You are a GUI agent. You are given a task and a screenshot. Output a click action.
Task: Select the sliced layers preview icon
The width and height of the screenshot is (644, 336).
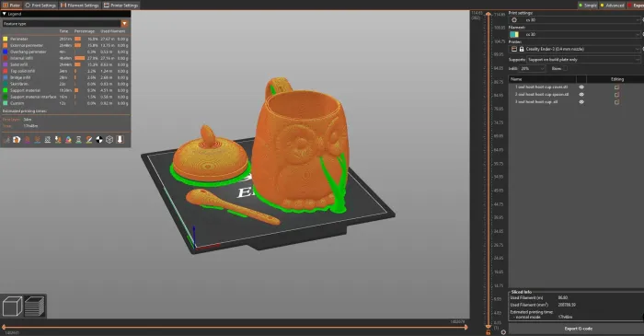click(35, 307)
